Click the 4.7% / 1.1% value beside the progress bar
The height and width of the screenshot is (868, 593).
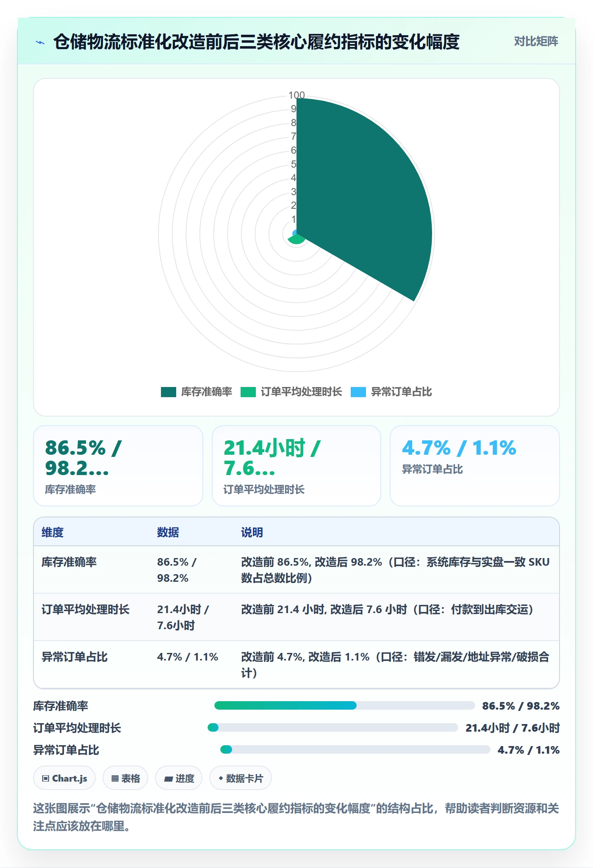pyautogui.click(x=529, y=750)
